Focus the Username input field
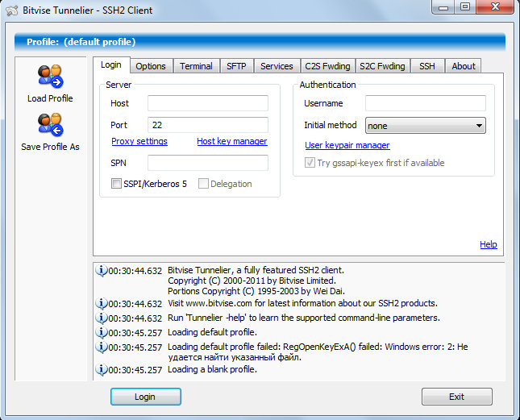This screenshot has height=420, width=520. coord(426,103)
